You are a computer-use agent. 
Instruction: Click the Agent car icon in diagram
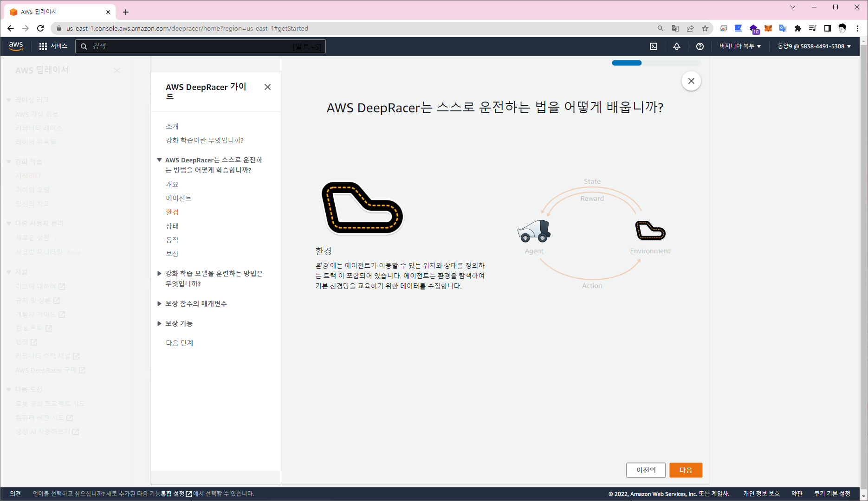click(534, 231)
